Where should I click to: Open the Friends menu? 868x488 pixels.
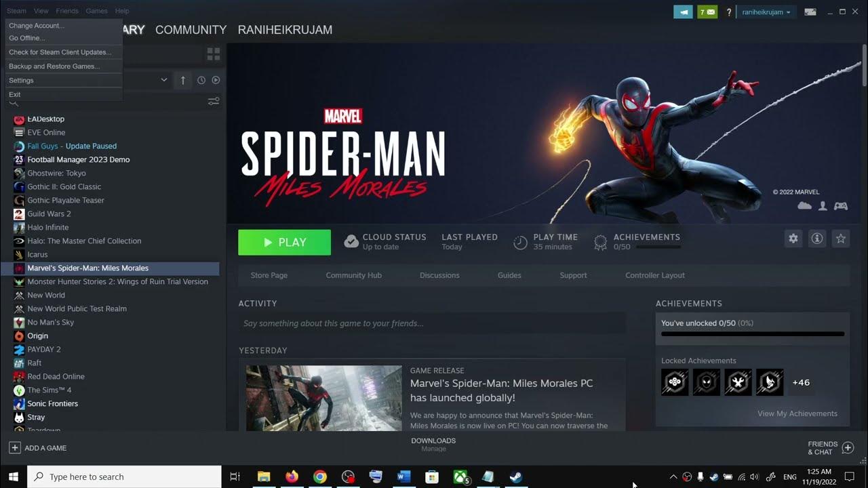pos(67,11)
